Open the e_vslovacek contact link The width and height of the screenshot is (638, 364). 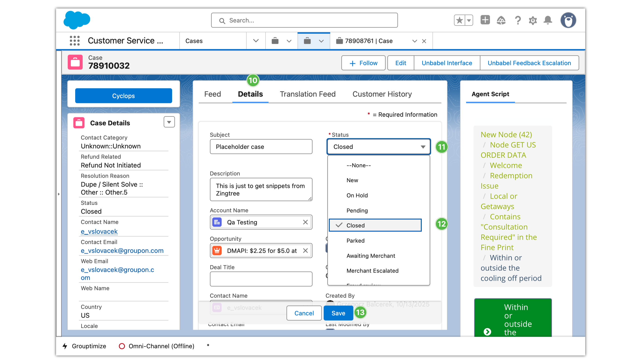tap(99, 231)
